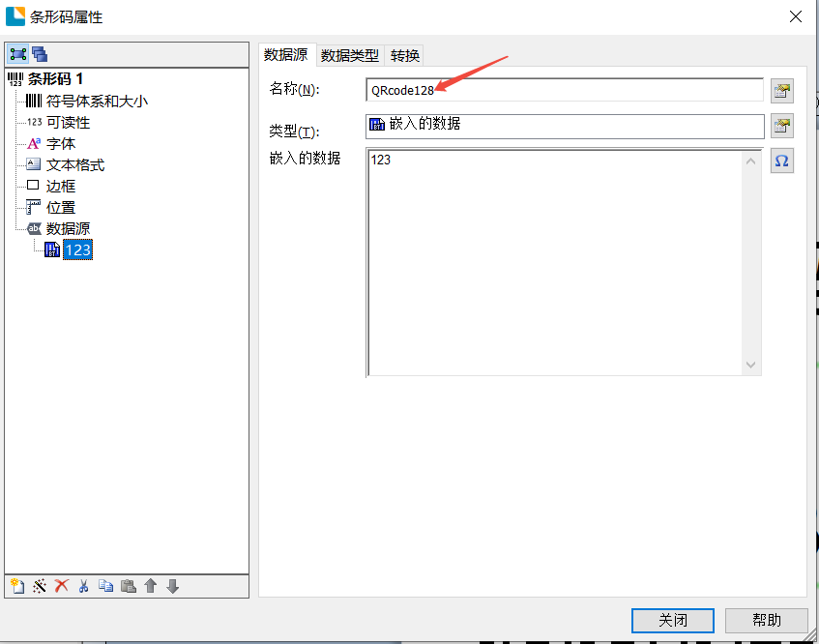
Task: Close the 条形码属性 dialog window
Action: pyautogui.click(x=796, y=16)
